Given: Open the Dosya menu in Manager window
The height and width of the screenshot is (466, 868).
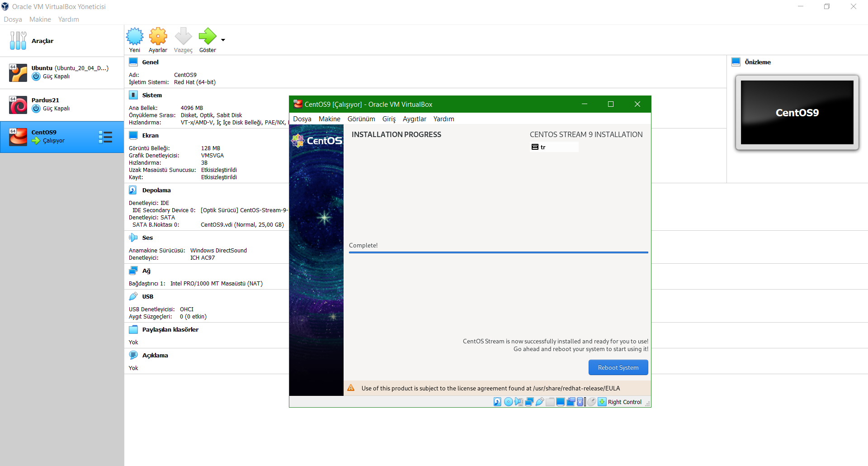Looking at the screenshot, I should coord(13,19).
